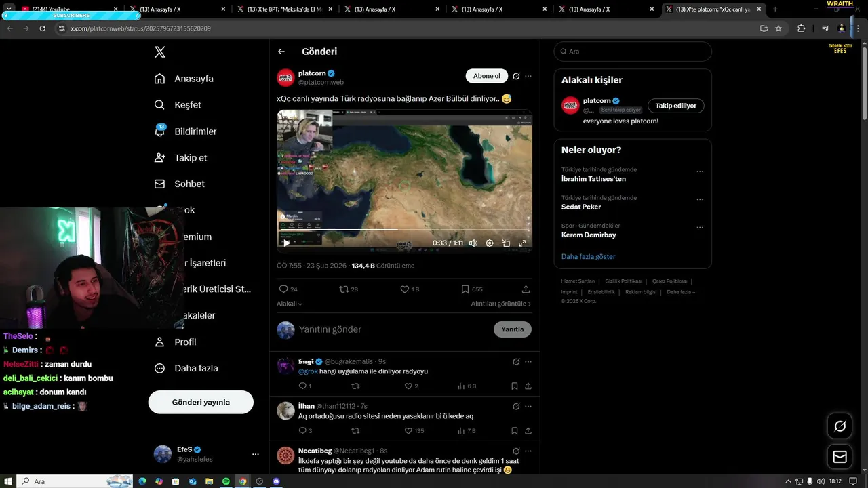This screenshot has width=868, height=488.
Task: Go back with the arrow beside Gönderi
Action: tap(281, 52)
